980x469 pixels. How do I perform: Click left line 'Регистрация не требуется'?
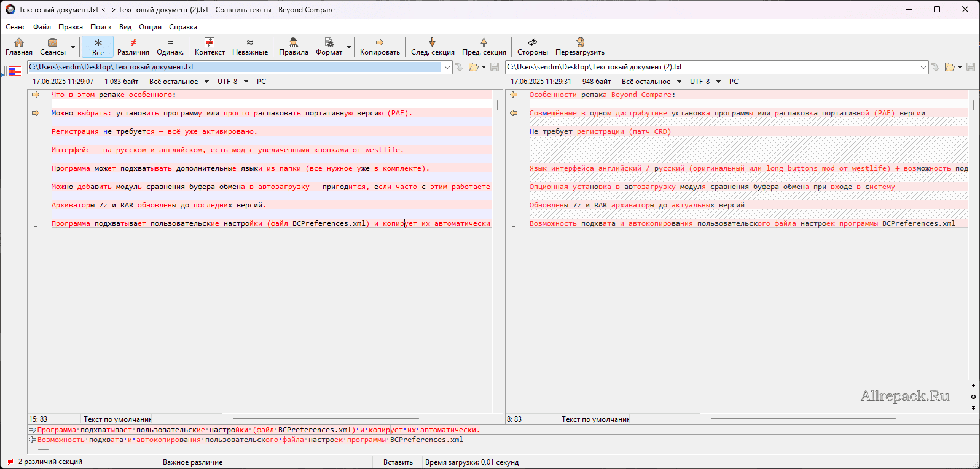(154, 131)
